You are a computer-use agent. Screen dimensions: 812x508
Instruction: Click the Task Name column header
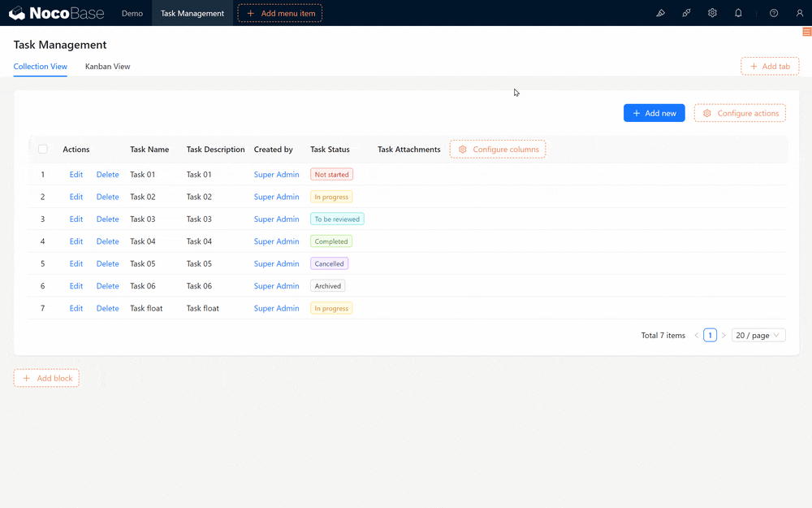(149, 150)
